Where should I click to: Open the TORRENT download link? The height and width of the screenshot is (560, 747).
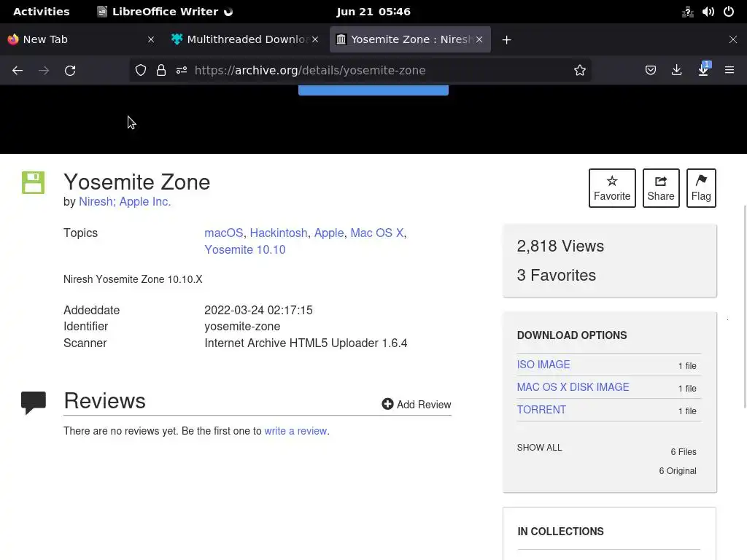[x=541, y=410]
